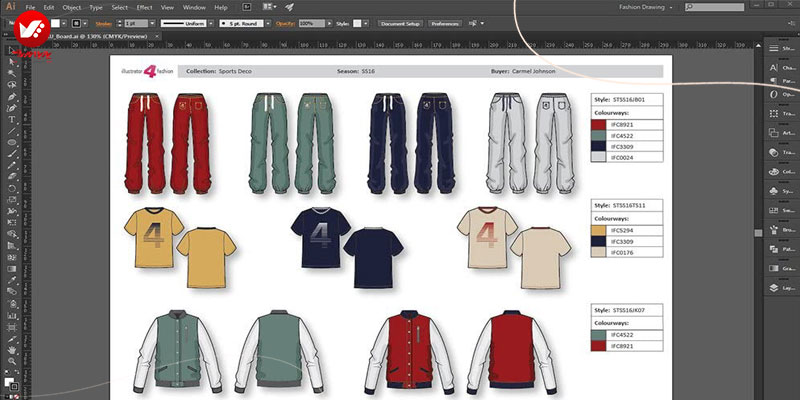The image size is (800, 400).
Task: Select the Direct Selection tool
Action: coord(12,62)
